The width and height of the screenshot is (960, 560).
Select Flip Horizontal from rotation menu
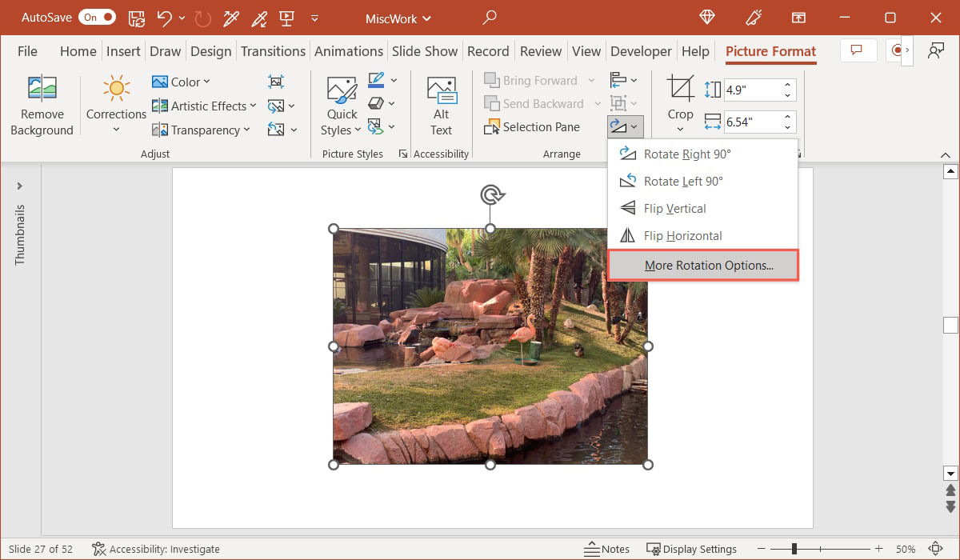coord(682,235)
